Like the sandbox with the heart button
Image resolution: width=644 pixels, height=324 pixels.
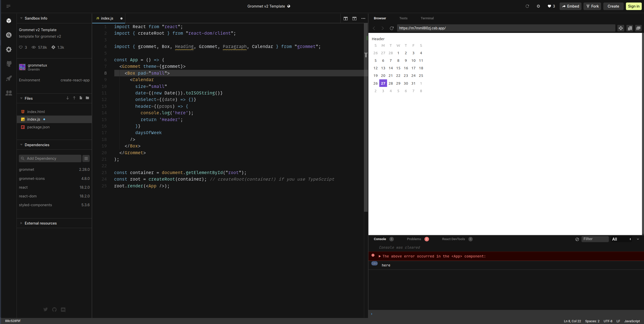(x=551, y=6)
